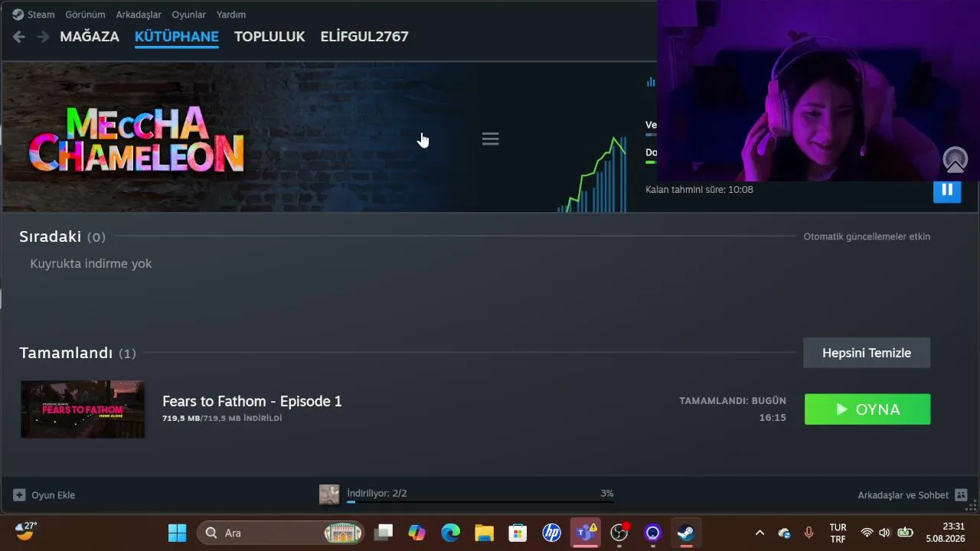980x551 pixels.
Task: Click the search box illustration icon
Action: coord(343,533)
